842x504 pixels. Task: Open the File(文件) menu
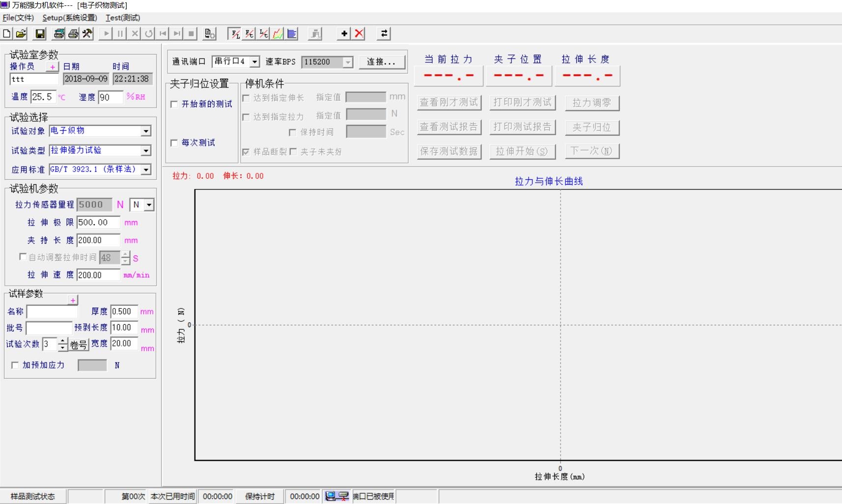point(18,18)
